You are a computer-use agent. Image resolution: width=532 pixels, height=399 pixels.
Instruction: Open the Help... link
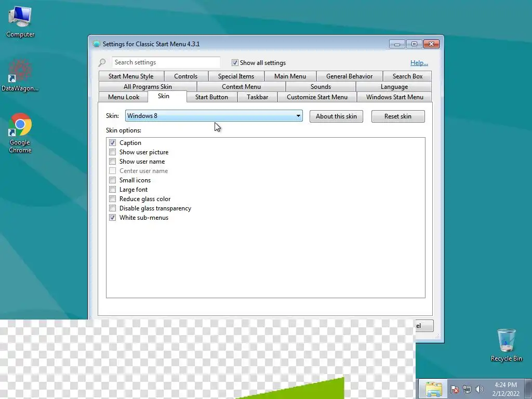pos(419,63)
